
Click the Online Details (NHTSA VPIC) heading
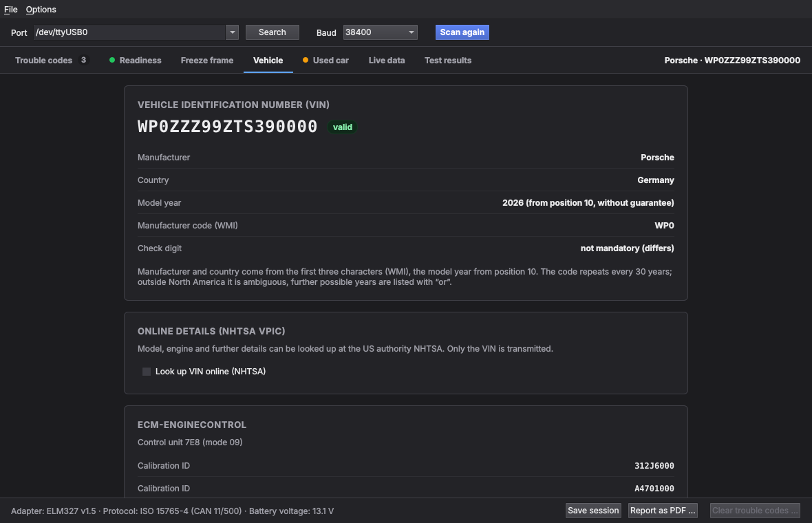[x=211, y=331]
